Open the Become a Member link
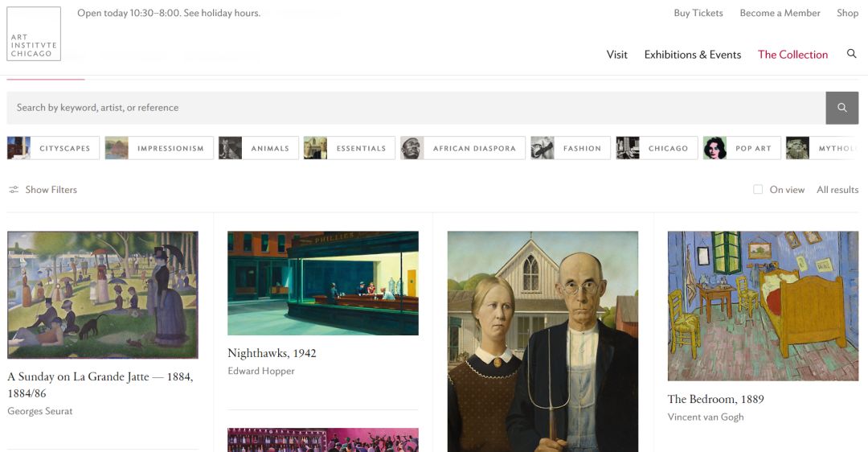Viewport: 868px width, 452px height. 780,13
